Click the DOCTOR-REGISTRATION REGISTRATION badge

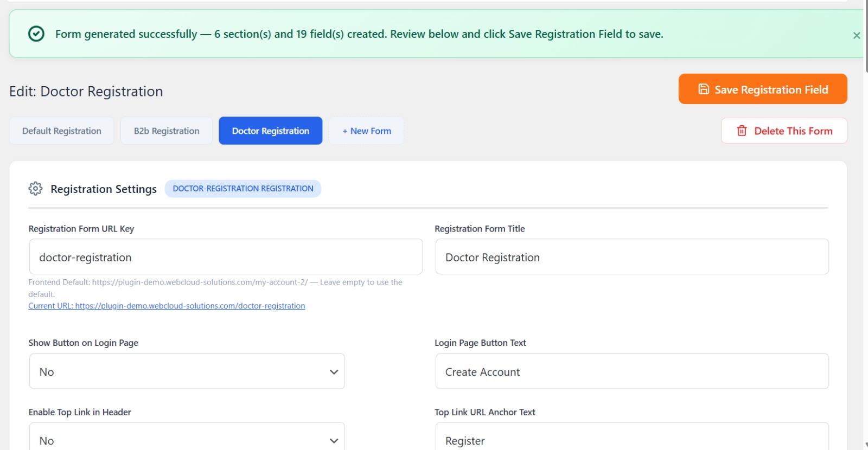pos(242,188)
